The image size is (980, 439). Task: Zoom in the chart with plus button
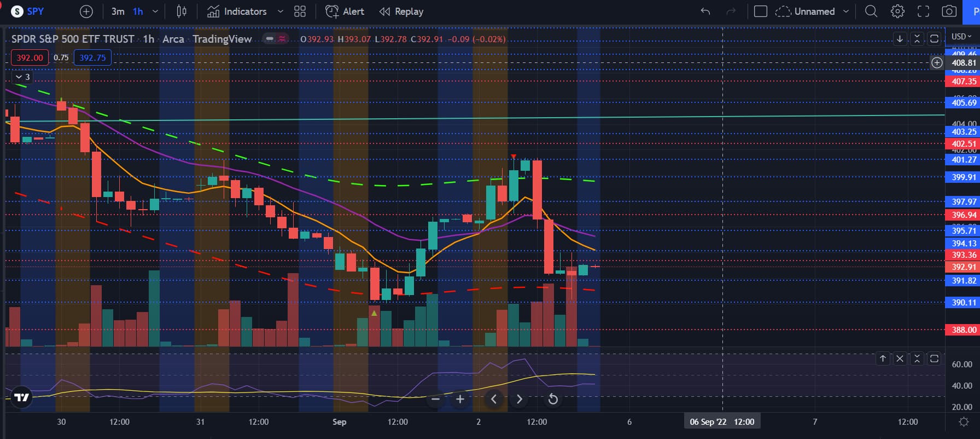tap(460, 399)
